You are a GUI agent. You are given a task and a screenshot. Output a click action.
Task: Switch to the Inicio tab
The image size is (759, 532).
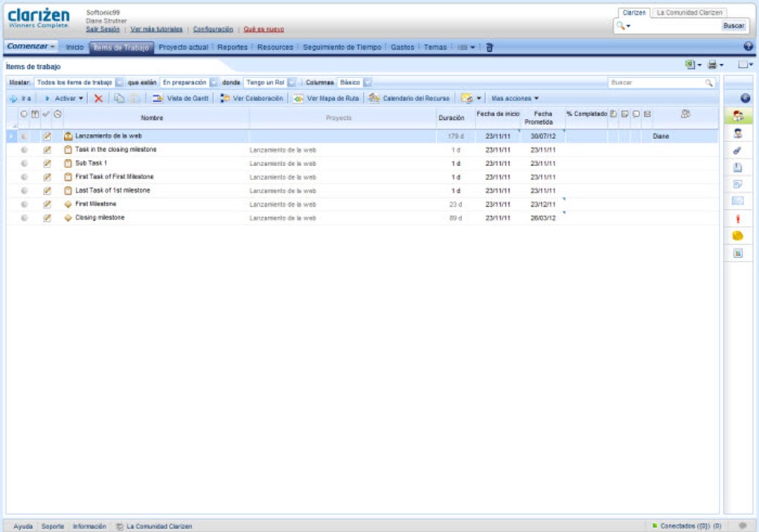[x=74, y=48]
